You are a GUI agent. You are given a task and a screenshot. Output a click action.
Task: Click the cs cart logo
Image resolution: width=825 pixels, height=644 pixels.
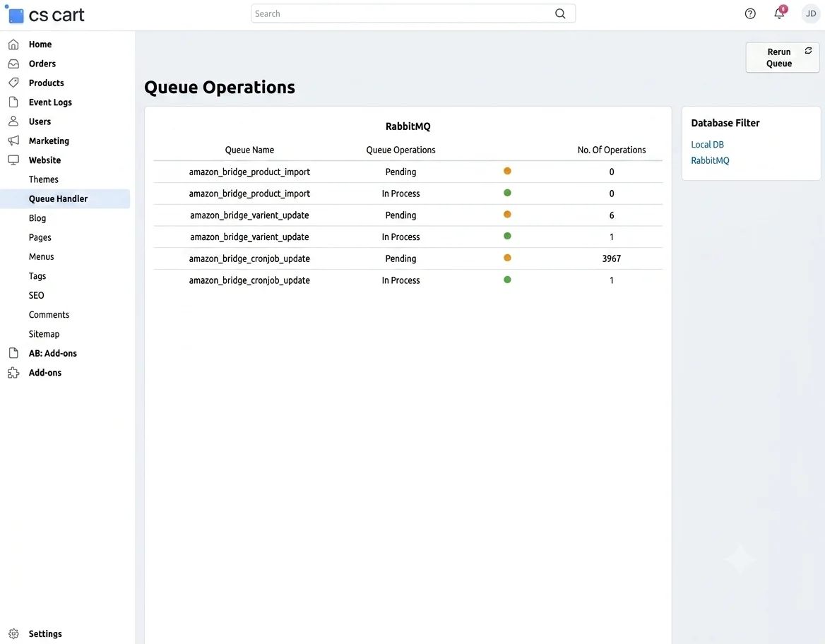pyautogui.click(x=44, y=15)
